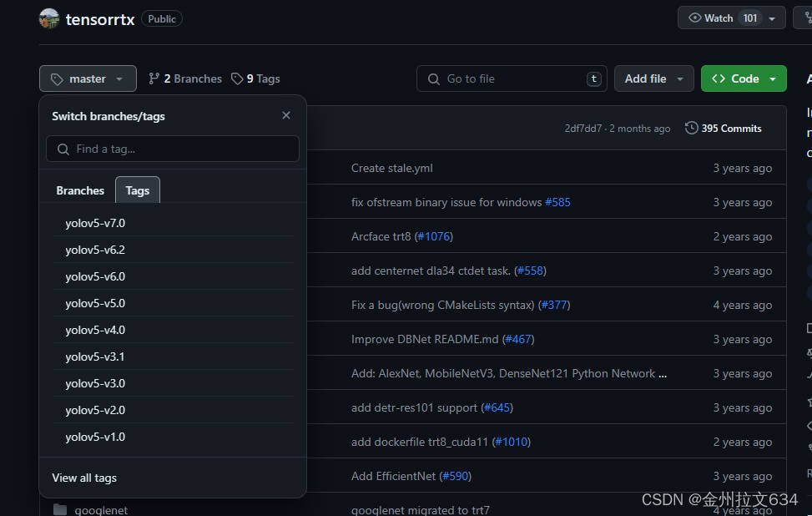Select the Tags tab

[x=137, y=190]
